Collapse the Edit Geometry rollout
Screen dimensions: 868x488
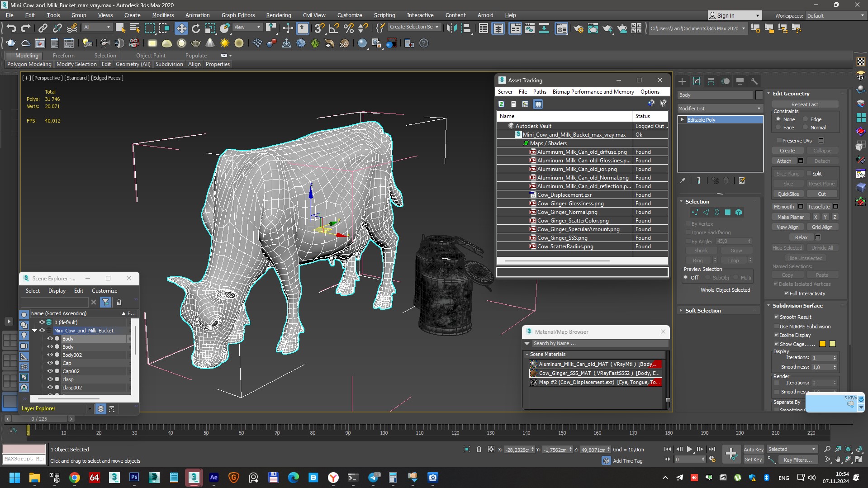(x=769, y=94)
